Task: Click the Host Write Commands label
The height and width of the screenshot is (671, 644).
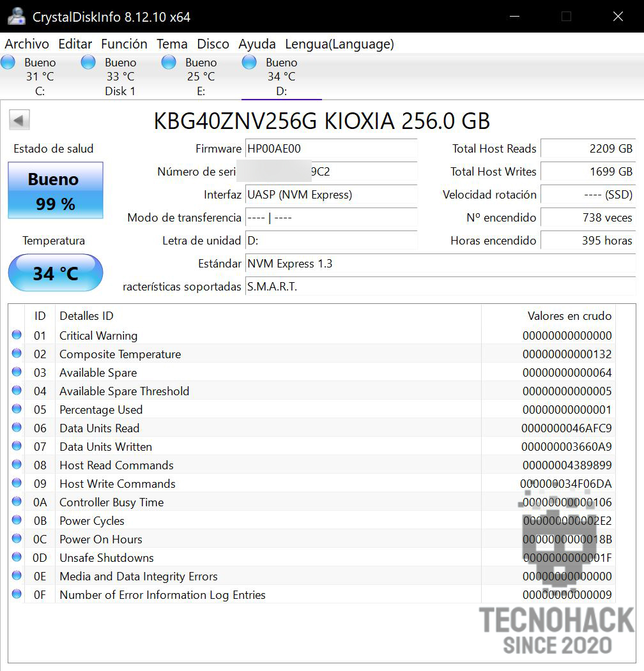Action: (x=118, y=484)
